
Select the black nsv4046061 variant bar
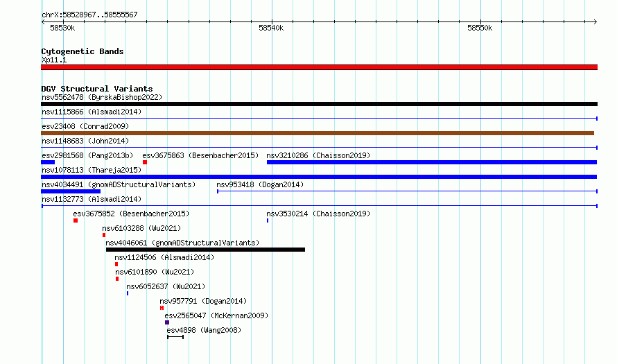click(205, 250)
